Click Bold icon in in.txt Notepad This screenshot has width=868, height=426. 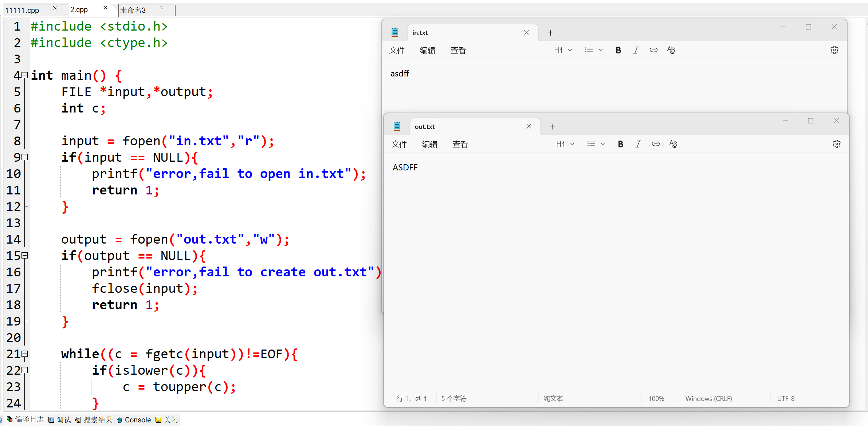pos(618,50)
